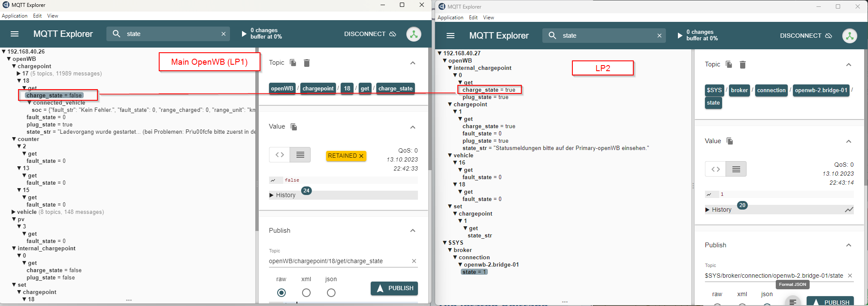Screen dimensions: 868x306
Task: Collapse 192.168.40.26 root node
Action: click(3, 51)
